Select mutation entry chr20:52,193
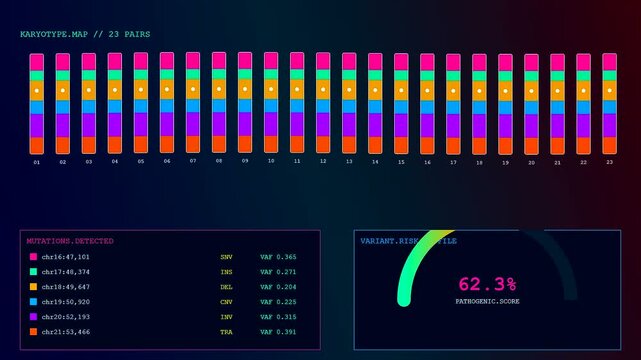 pos(65,317)
